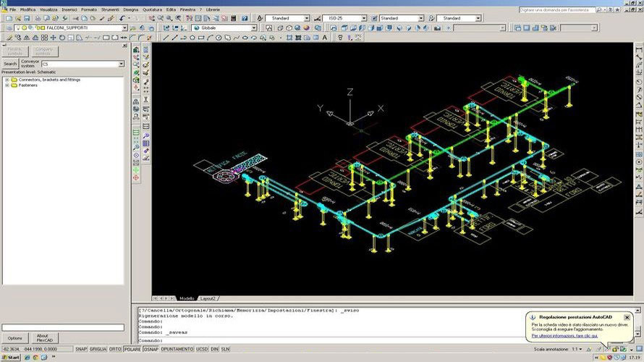Viewport: 644px width, 362px height.
Task: Select the Rotate tool icon
Action: click(x=62, y=38)
